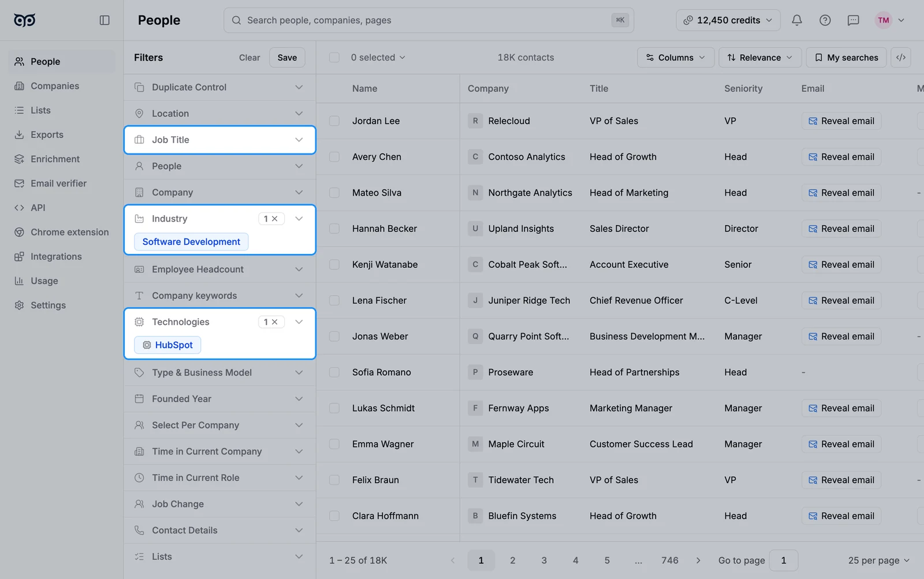Screen dimensions: 924x579
Task: Open the Relevance sort dropdown
Action: pos(760,57)
